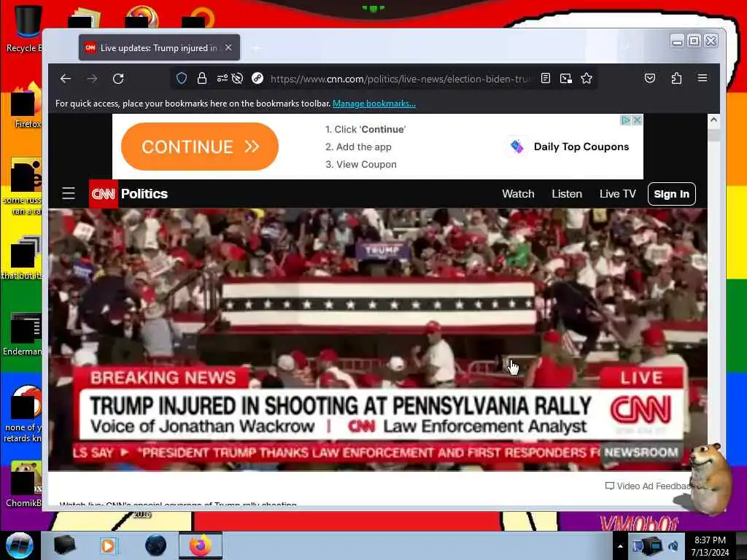
Task: Open the Windows Start button
Action: coord(19,545)
